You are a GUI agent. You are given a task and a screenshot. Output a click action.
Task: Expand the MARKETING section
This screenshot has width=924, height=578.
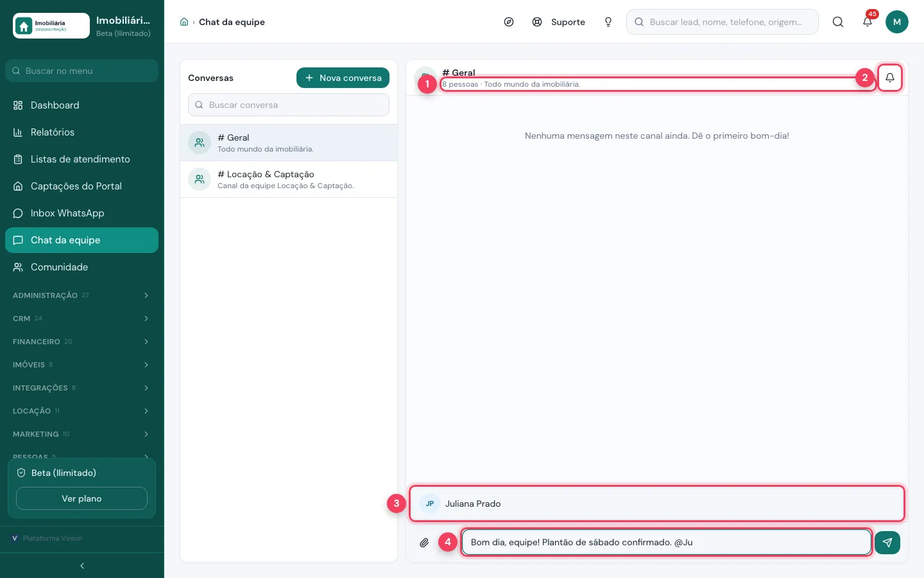pos(81,434)
